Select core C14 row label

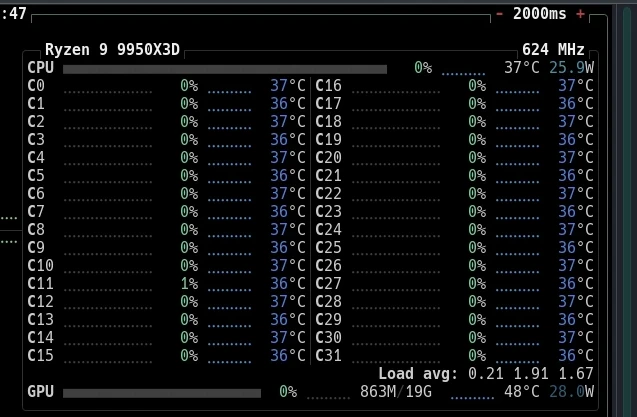tap(40, 337)
